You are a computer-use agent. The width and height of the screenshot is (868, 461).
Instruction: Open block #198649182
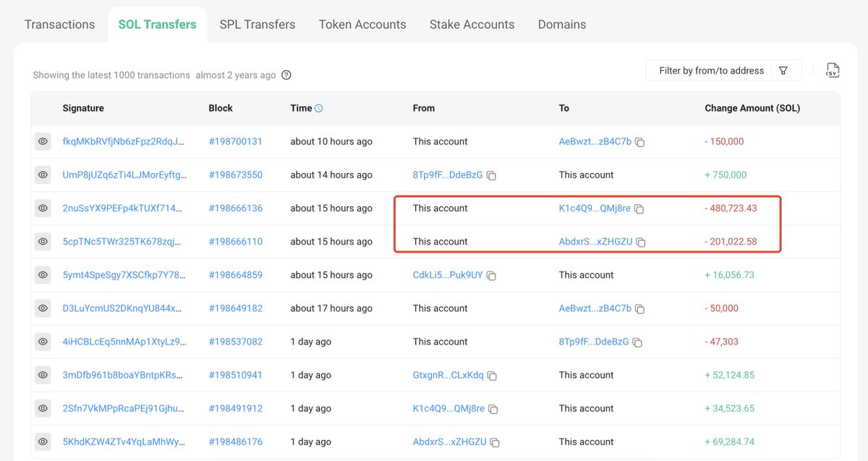point(235,308)
